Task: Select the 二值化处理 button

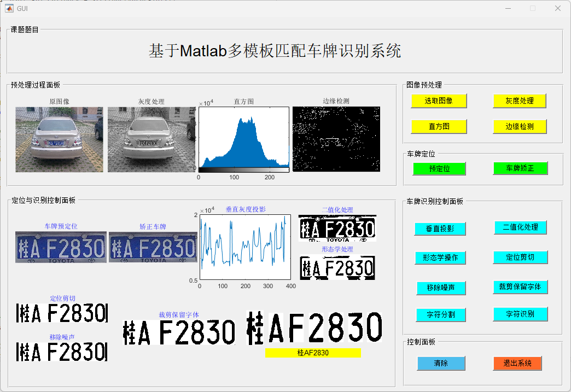Action: [520, 227]
